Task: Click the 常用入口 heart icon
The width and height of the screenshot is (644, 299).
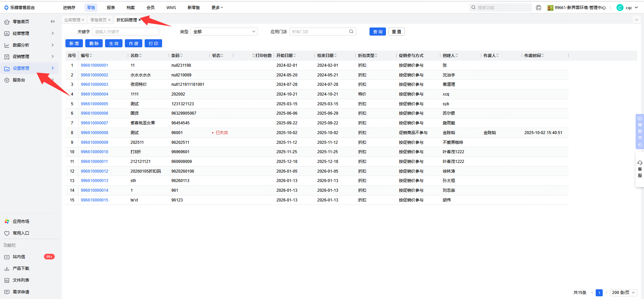Action: click(x=7, y=233)
